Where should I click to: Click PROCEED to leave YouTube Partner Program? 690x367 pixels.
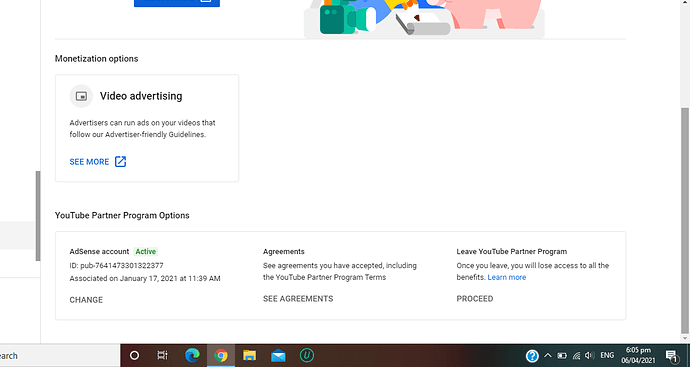pyautogui.click(x=475, y=299)
